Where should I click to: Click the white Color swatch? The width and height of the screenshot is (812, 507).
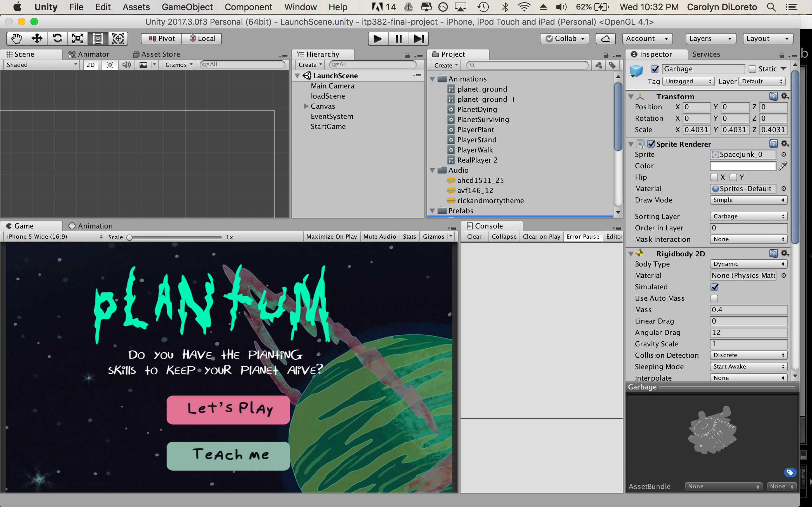[743, 166]
